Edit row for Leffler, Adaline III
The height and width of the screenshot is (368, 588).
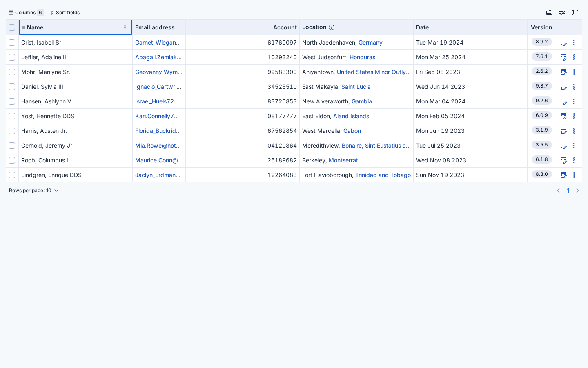pyautogui.click(x=564, y=57)
